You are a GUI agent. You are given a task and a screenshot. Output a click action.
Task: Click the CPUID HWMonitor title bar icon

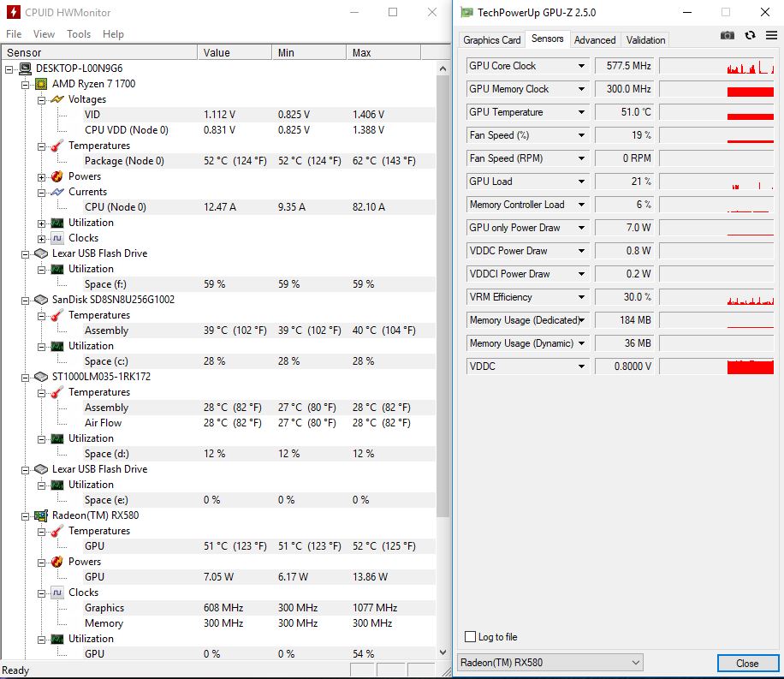click(x=14, y=12)
